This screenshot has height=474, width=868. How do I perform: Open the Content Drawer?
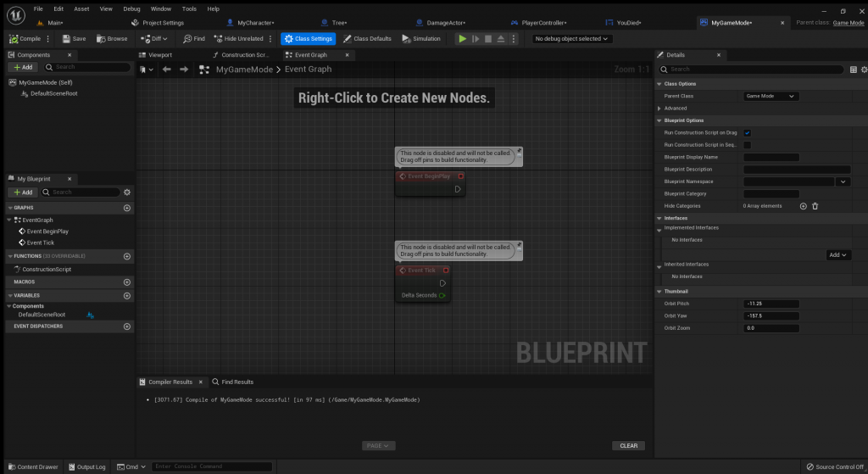33,467
